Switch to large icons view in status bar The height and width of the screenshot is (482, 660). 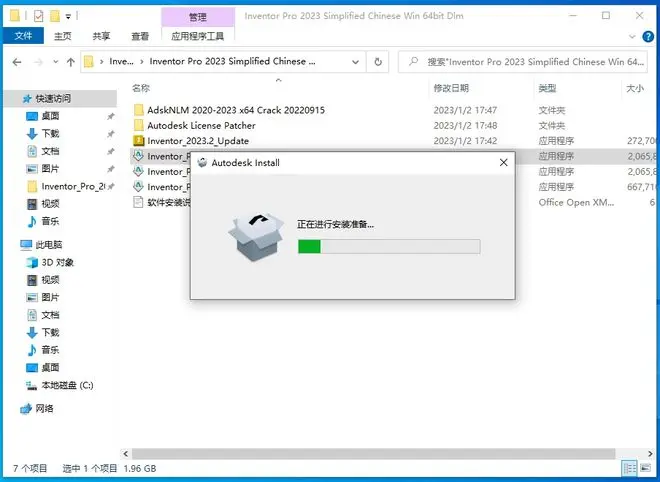pos(645,468)
